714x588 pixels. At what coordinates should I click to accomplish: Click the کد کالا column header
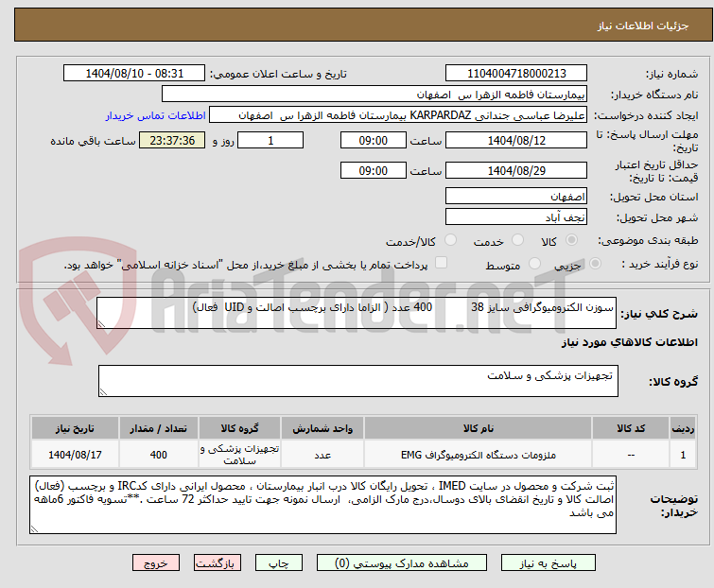coord(631,428)
